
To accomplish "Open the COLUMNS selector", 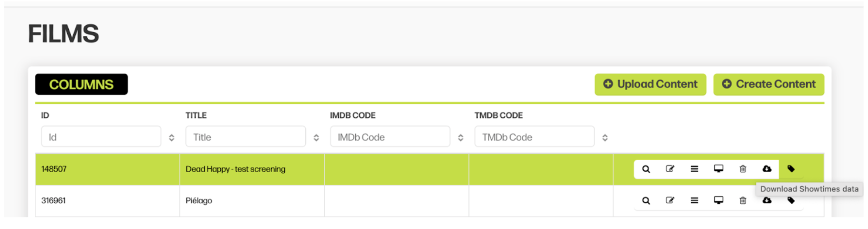I will tap(82, 84).
